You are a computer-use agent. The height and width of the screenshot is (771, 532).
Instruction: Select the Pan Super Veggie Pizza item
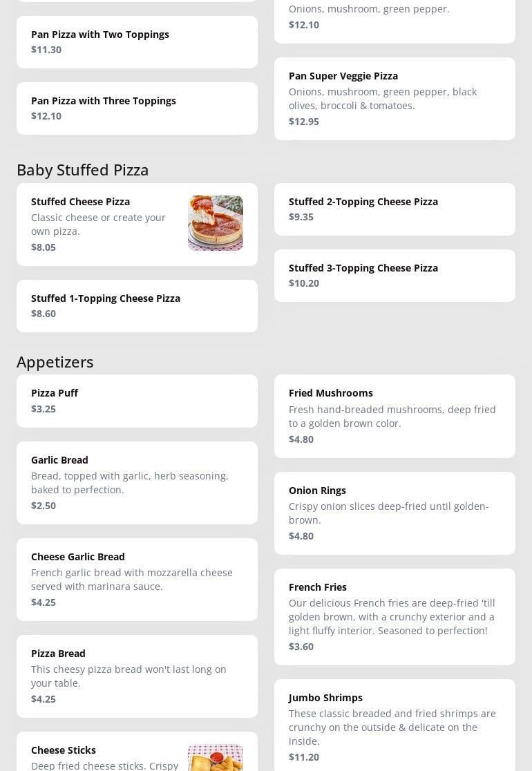click(x=395, y=99)
